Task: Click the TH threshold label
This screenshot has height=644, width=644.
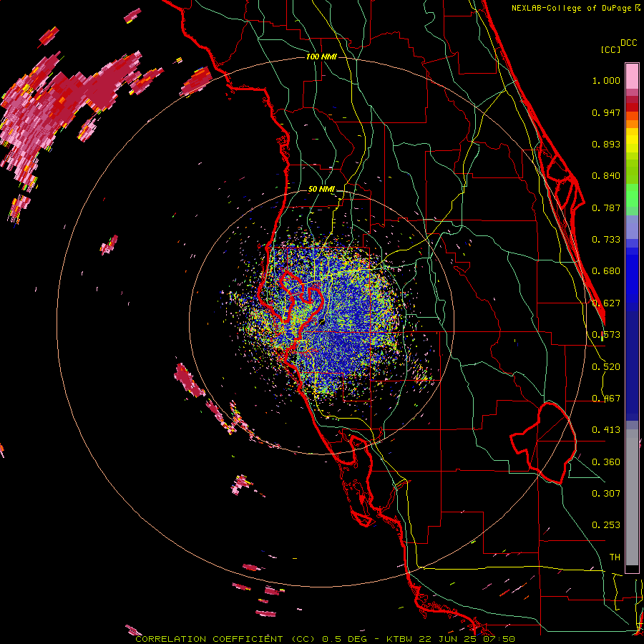Action: click(x=615, y=557)
